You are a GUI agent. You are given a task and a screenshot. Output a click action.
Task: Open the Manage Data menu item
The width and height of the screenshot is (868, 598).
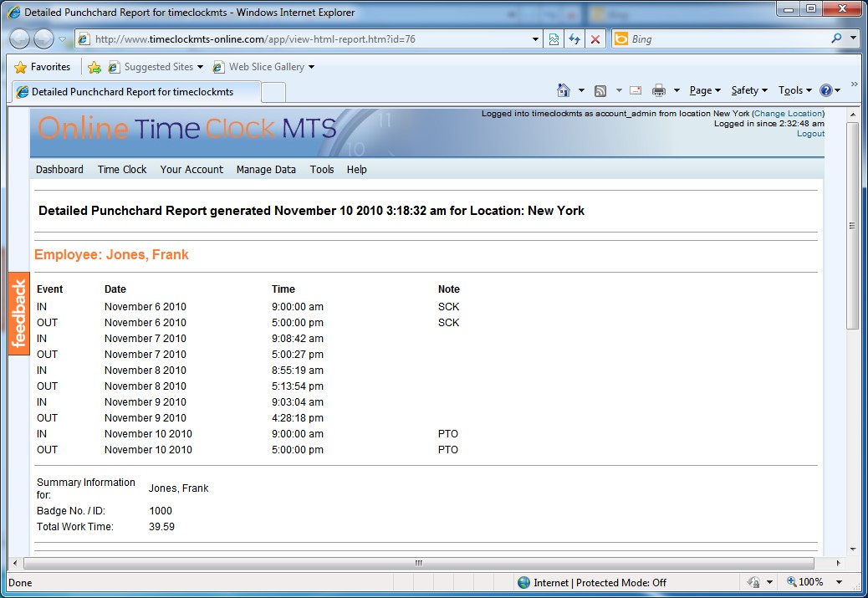pos(266,170)
